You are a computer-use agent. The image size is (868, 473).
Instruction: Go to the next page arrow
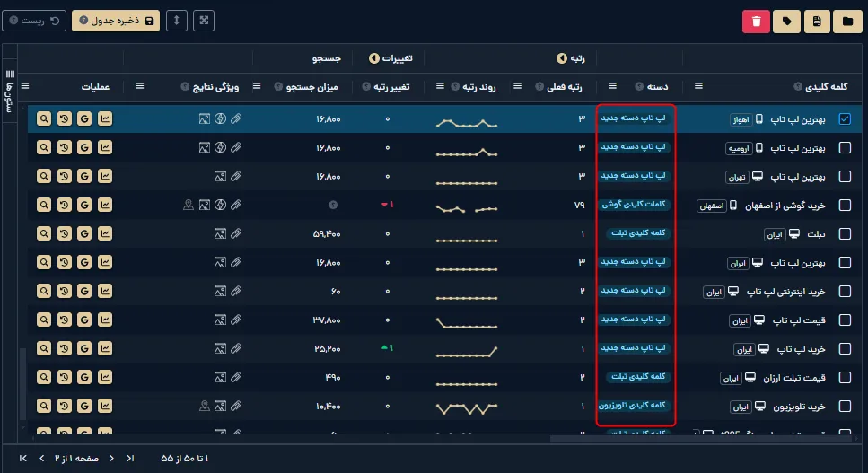(x=111, y=458)
